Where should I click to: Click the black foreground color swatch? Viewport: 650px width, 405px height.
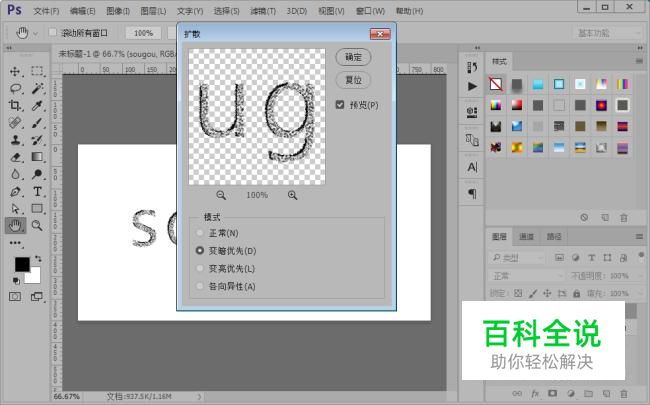[21, 263]
